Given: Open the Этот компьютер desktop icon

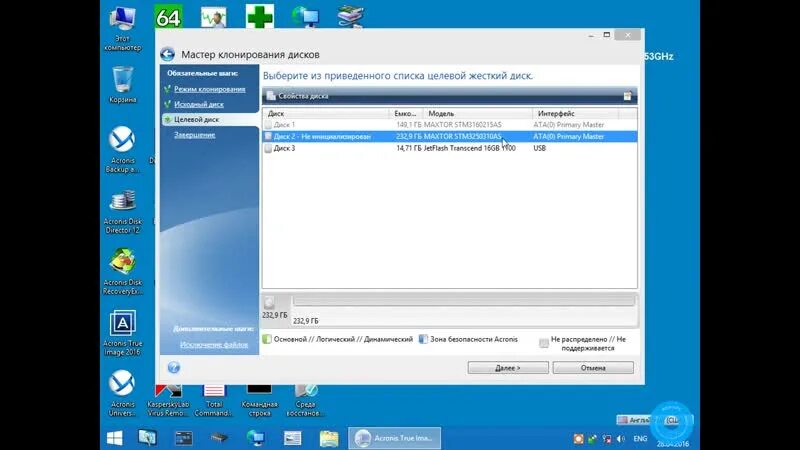Looking at the screenshot, I should 122,29.
